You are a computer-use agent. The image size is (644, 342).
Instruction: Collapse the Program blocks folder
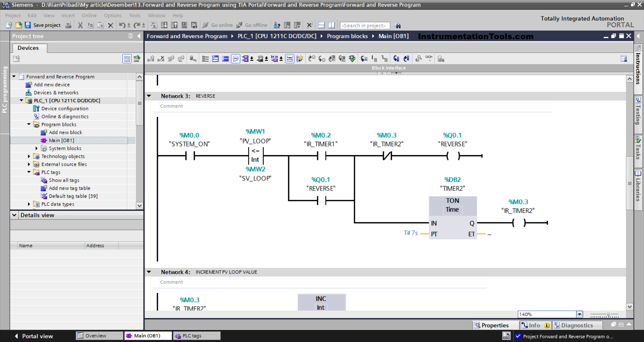click(29, 124)
